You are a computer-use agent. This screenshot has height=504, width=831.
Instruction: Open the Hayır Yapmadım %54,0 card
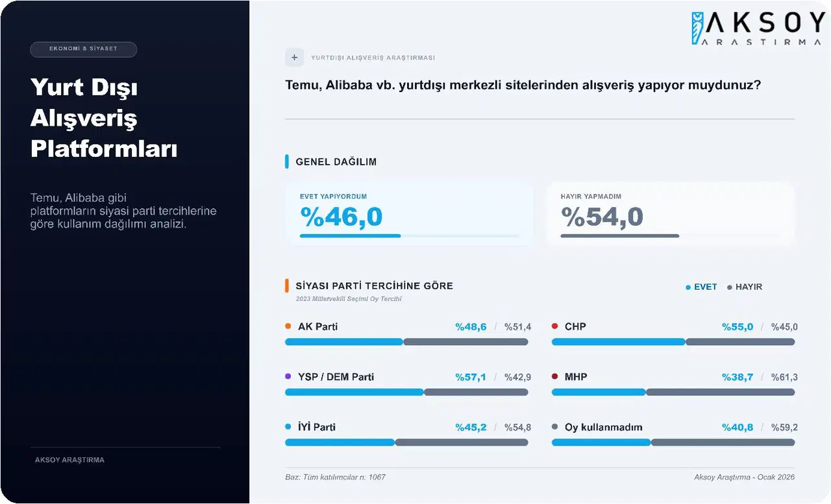coord(670,214)
